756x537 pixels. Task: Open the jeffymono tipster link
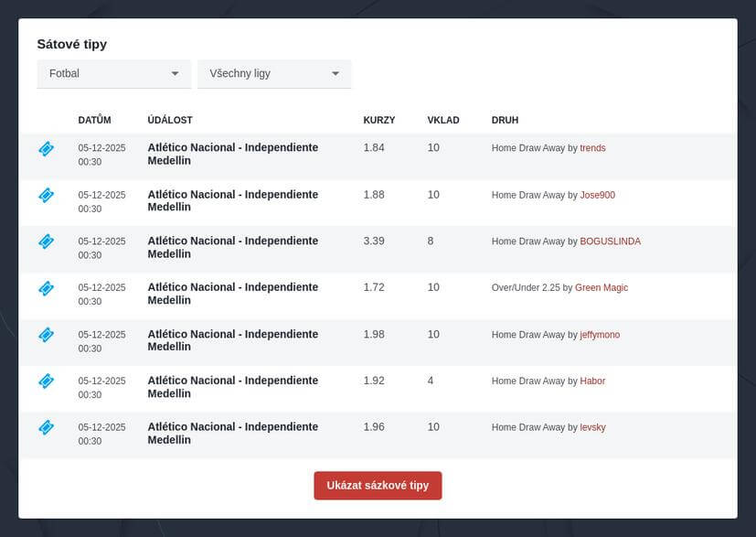[x=600, y=335]
